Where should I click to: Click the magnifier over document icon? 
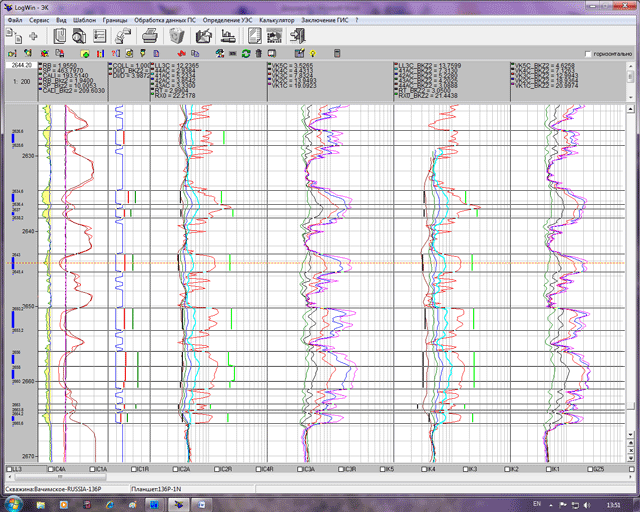(79, 36)
